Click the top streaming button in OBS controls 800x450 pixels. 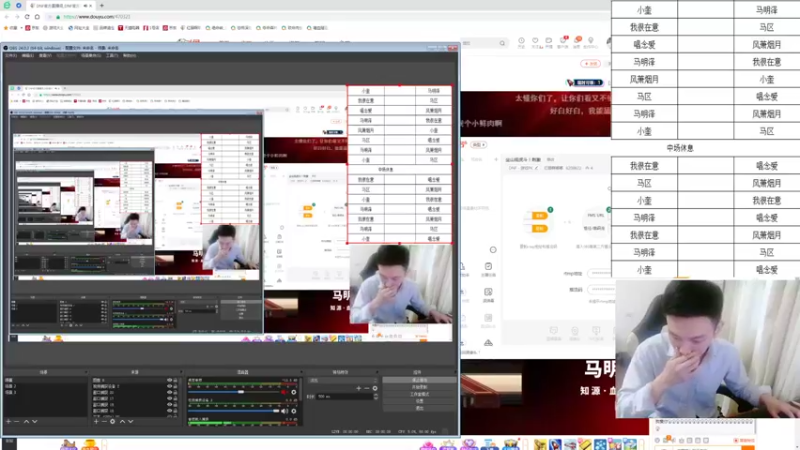pyautogui.click(x=419, y=380)
